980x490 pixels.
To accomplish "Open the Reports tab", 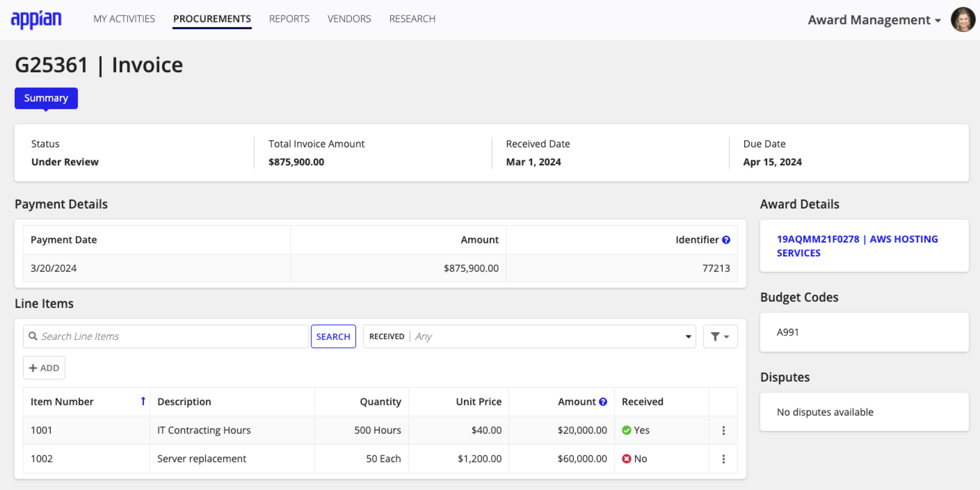I will coord(289,19).
